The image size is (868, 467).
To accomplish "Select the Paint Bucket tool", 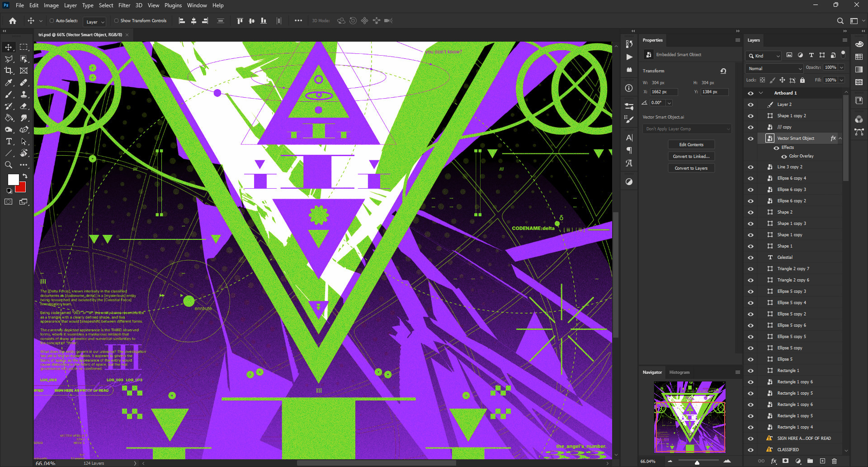I will [x=9, y=118].
